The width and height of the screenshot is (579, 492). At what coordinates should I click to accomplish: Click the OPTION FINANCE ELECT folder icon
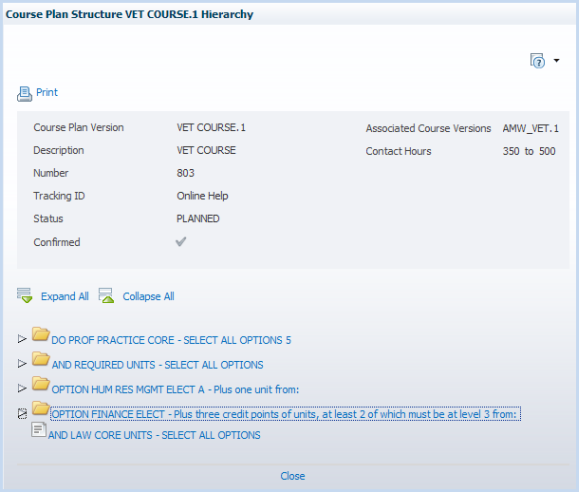click(x=40, y=408)
